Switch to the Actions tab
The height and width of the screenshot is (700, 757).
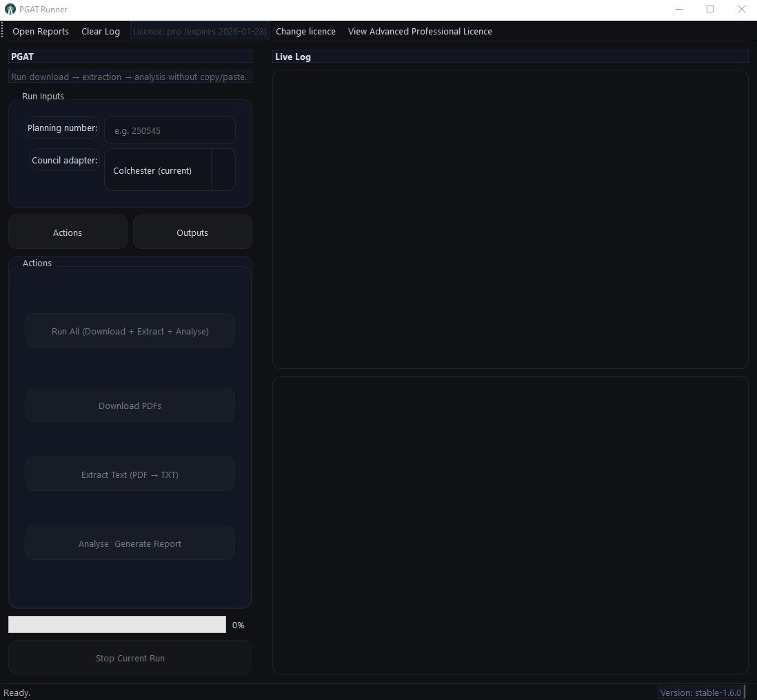[x=68, y=232]
